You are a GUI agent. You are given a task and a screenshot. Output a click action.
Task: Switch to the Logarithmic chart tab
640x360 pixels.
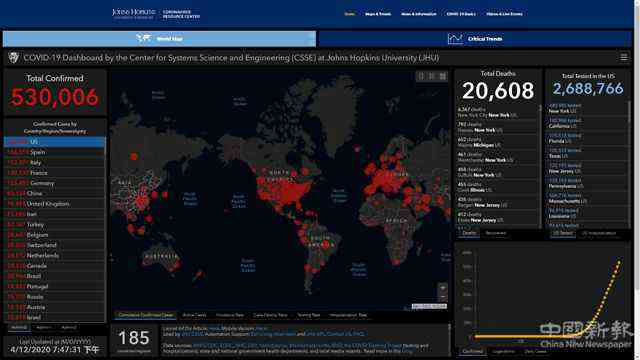[503, 351]
